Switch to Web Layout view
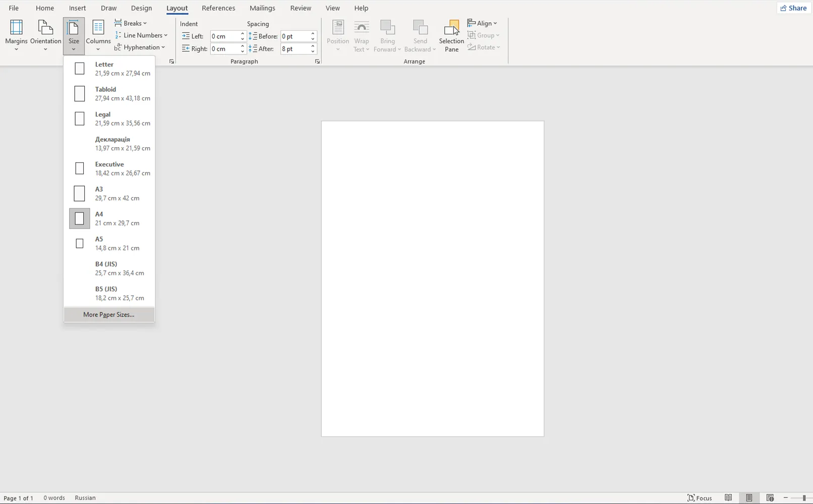This screenshot has height=504, width=813. click(x=770, y=498)
